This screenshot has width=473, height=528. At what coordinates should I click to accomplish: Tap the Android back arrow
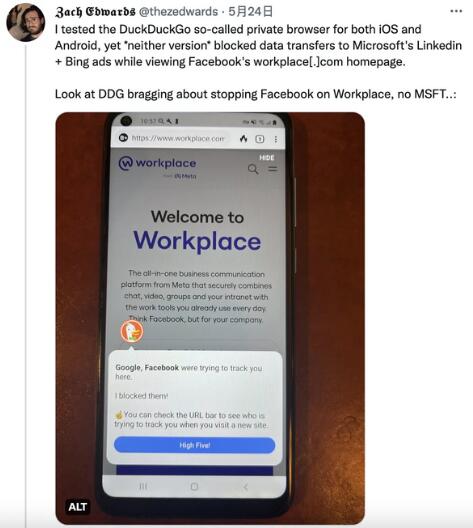tap(246, 487)
